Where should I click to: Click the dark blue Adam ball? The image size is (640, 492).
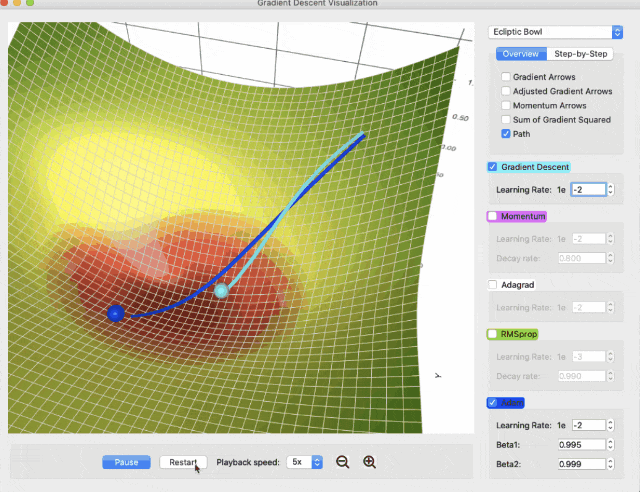(116, 313)
